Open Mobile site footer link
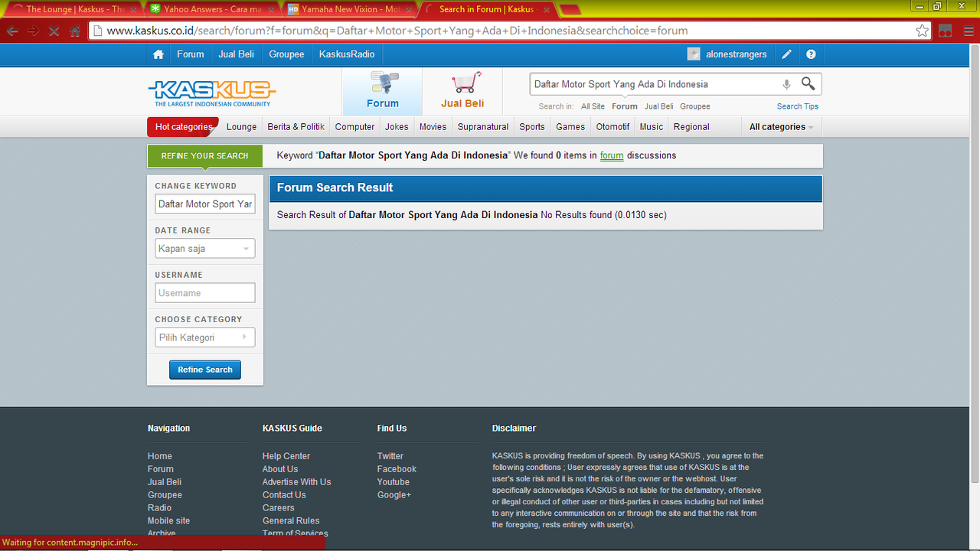The height and width of the screenshot is (551, 980). (x=168, y=521)
